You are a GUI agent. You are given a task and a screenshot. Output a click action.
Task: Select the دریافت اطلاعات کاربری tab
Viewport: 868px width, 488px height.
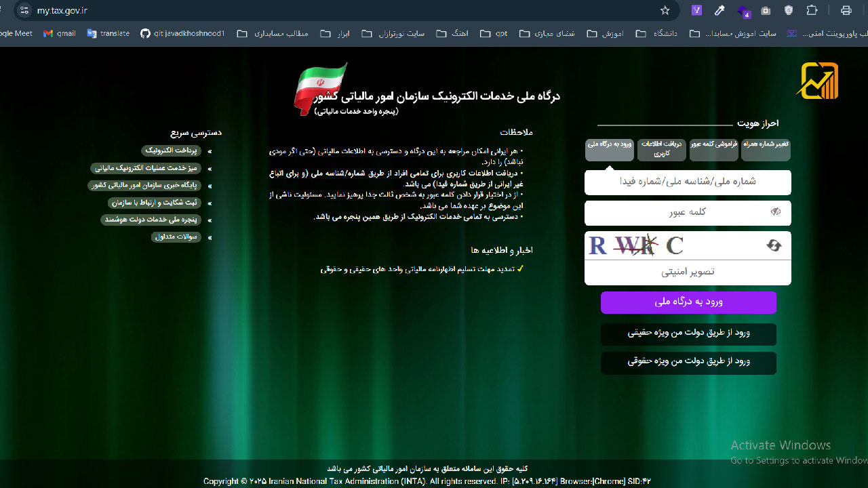661,150
